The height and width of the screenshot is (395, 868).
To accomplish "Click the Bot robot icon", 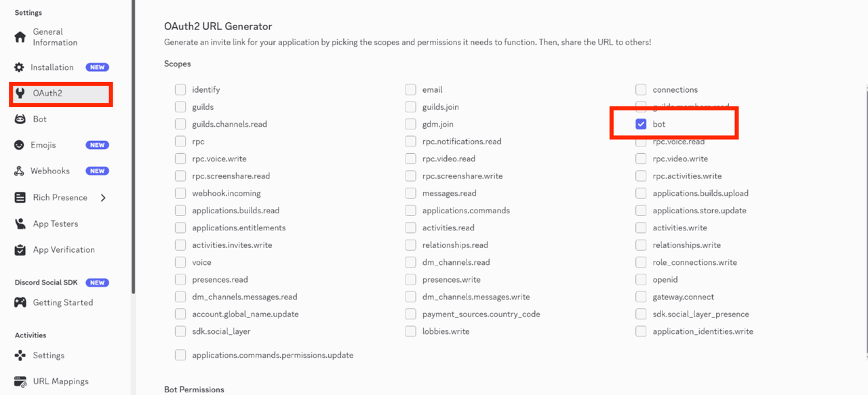I will pyautogui.click(x=20, y=119).
